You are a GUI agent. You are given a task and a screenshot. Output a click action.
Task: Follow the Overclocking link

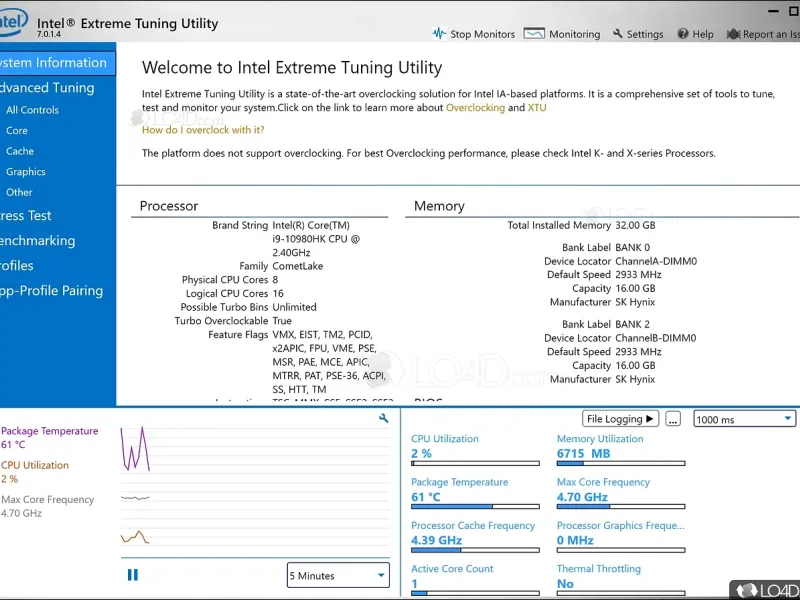click(475, 108)
